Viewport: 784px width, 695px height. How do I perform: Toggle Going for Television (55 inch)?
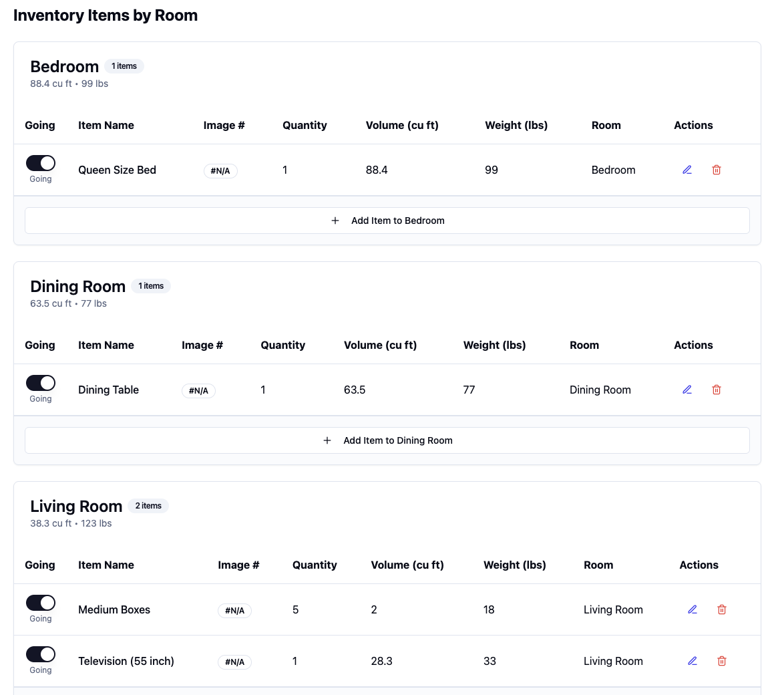click(x=41, y=654)
